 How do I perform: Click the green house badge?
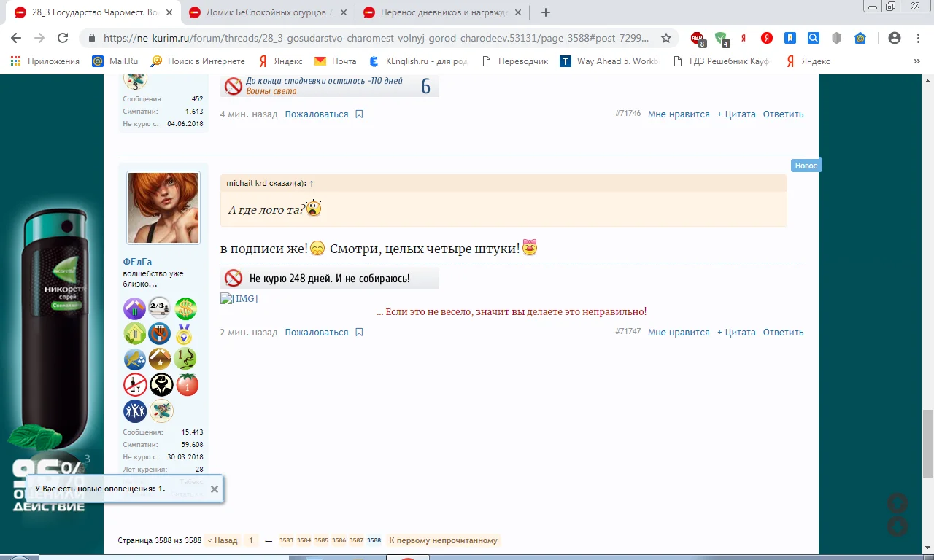[x=135, y=334]
